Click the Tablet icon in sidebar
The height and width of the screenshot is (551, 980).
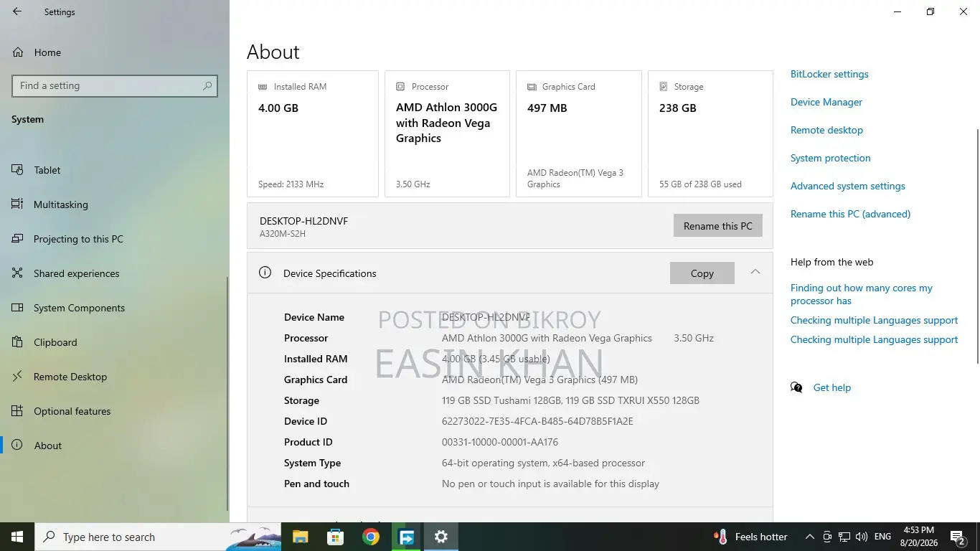pos(18,170)
